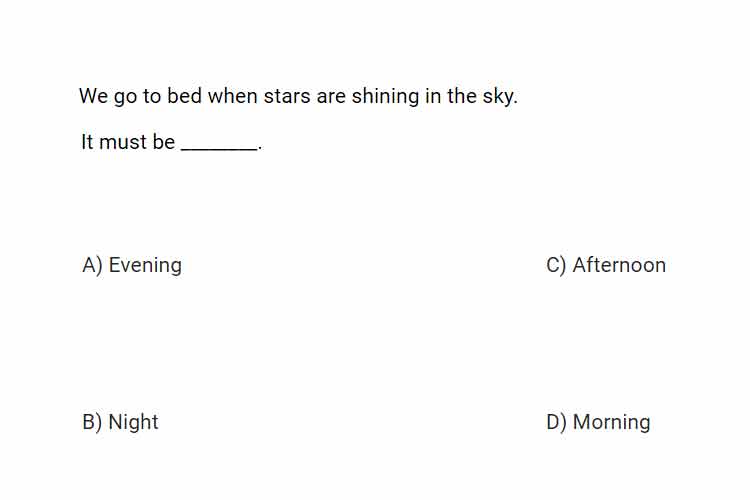Click the blank line after 'It must be'
The width and height of the screenshot is (750, 500).
coord(219,149)
